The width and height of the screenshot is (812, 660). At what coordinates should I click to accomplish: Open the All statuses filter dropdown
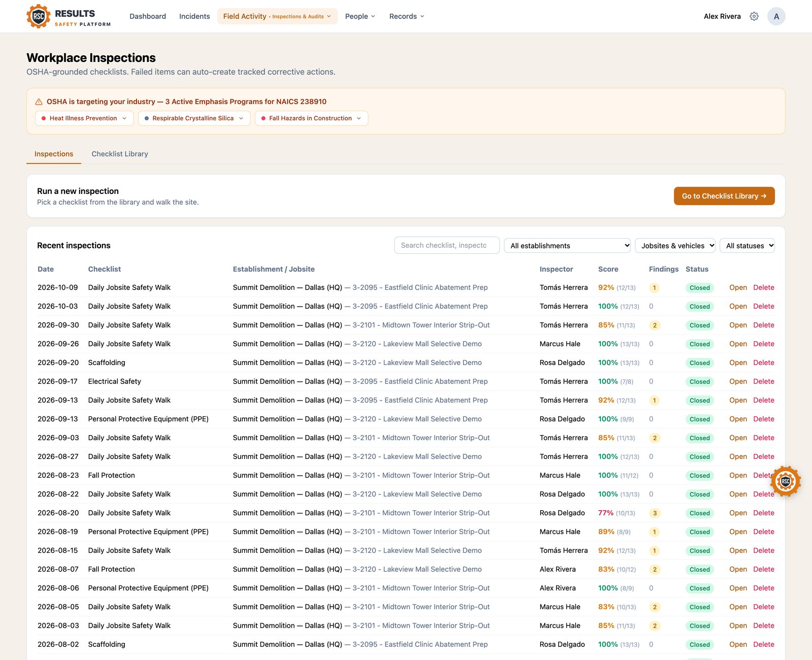(747, 246)
